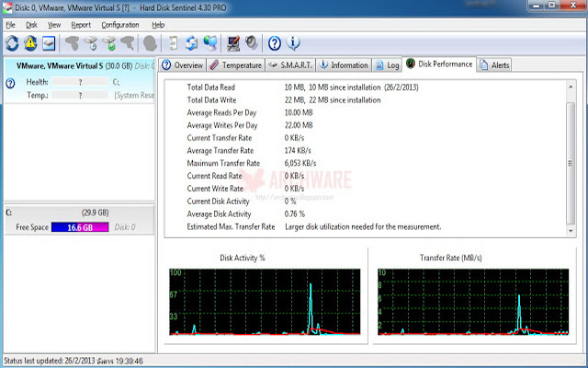The width and height of the screenshot is (588, 368).
Task: Open the Configuration menu
Action: pos(120,25)
